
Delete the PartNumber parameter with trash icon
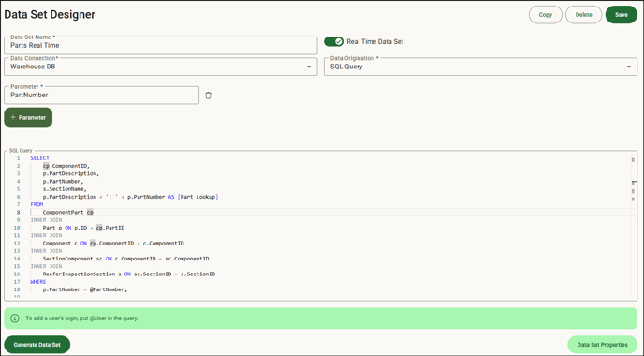pos(208,96)
